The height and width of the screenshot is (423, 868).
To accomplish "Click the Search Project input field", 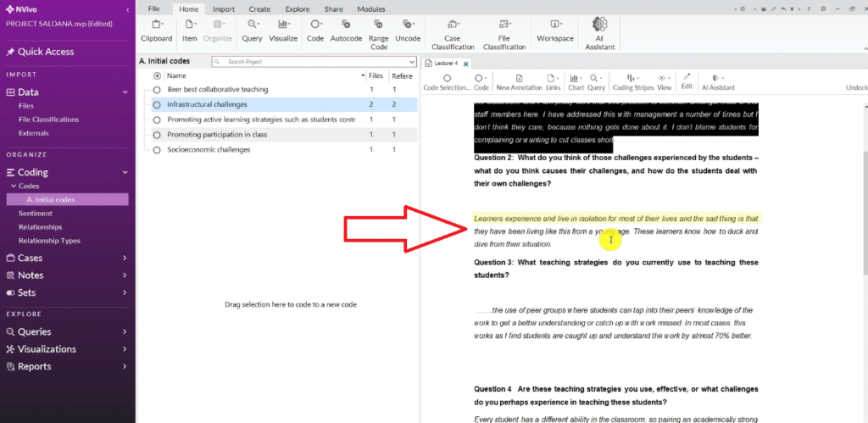I will pos(314,62).
